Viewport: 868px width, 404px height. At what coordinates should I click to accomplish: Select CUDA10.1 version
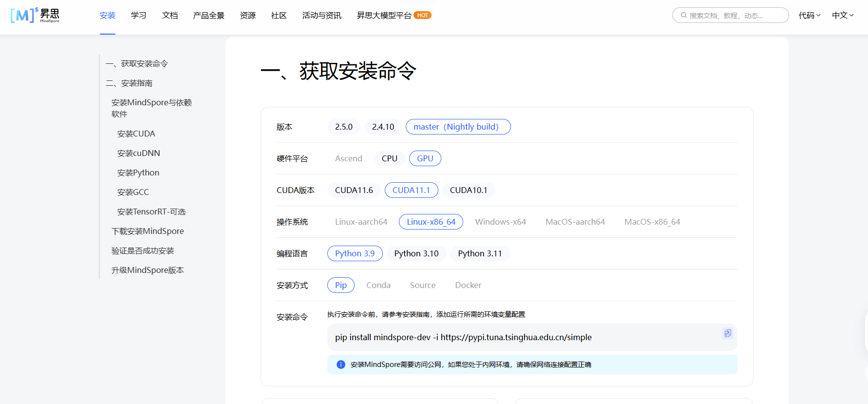pyautogui.click(x=469, y=190)
